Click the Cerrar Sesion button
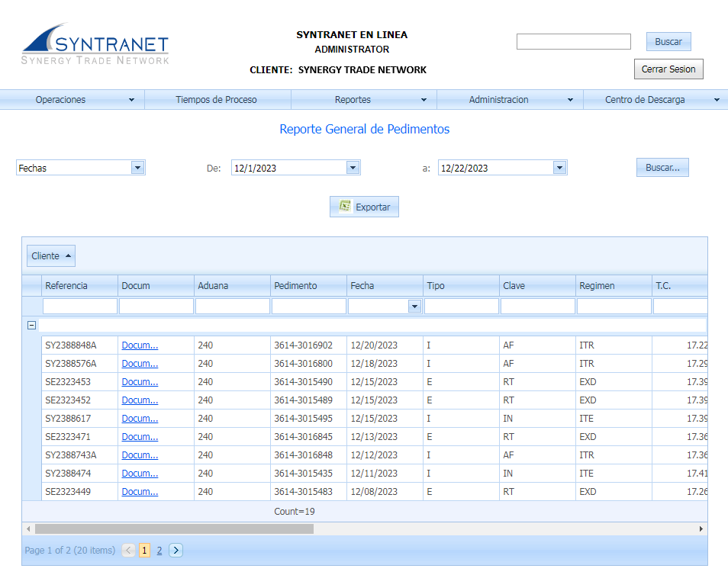This screenshot has width=728, height=575. pyautogui.click(x=668, y=69)
